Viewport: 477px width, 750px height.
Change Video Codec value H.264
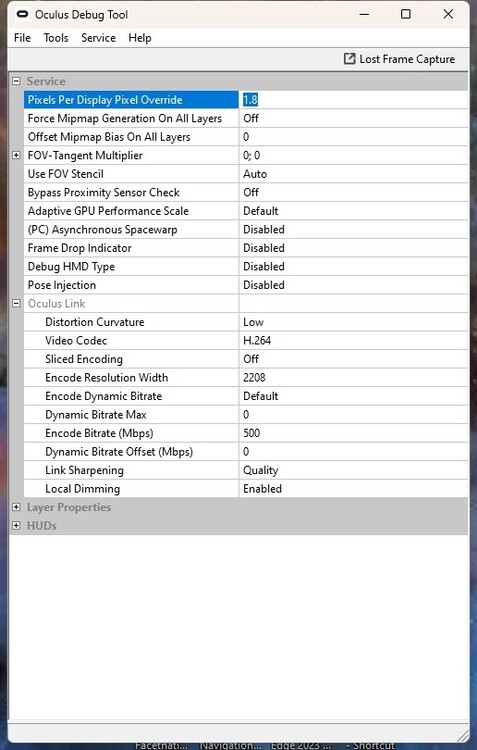[353, 341]
